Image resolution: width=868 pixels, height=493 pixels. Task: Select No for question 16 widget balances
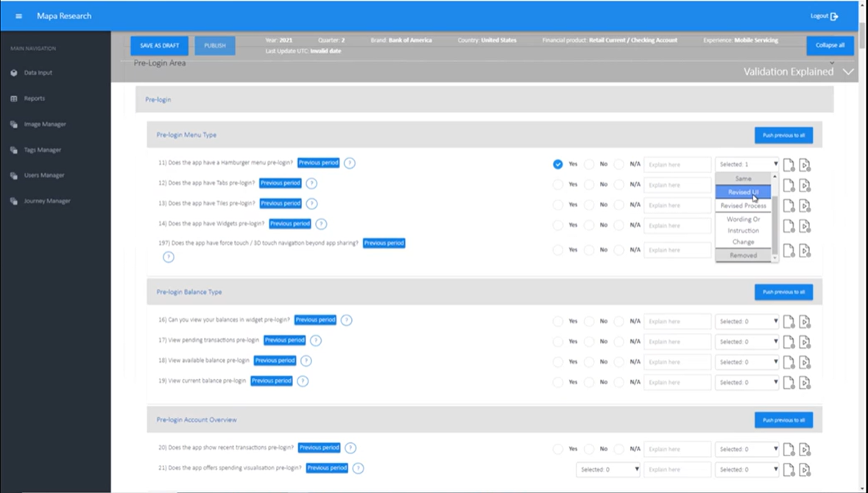[x=589, y=321]
